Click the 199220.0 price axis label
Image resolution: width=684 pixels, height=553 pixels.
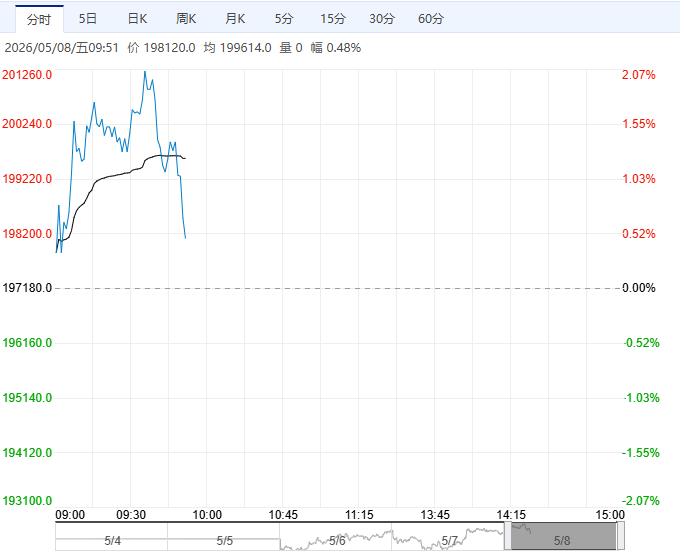pyautogui.click(x=27, y=179)
